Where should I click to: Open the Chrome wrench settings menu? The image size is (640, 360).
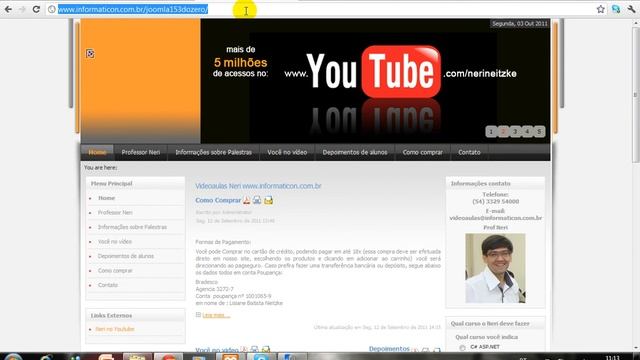tap(631, 9)
